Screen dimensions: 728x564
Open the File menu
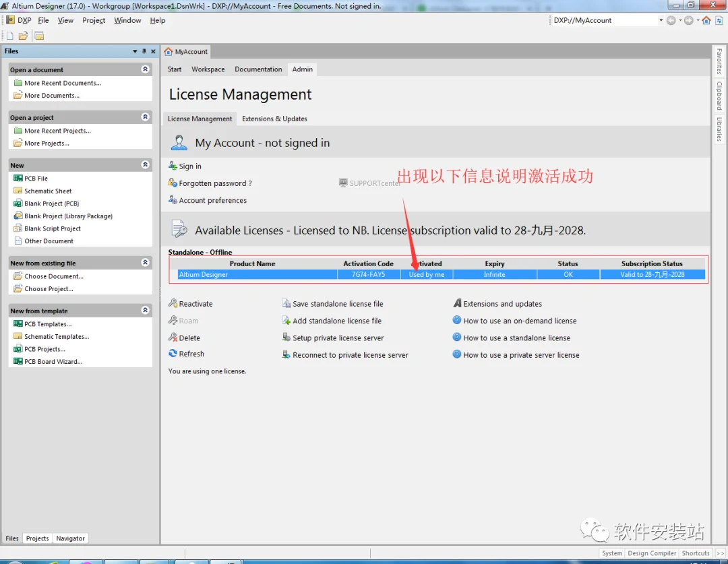click(43, 20)
